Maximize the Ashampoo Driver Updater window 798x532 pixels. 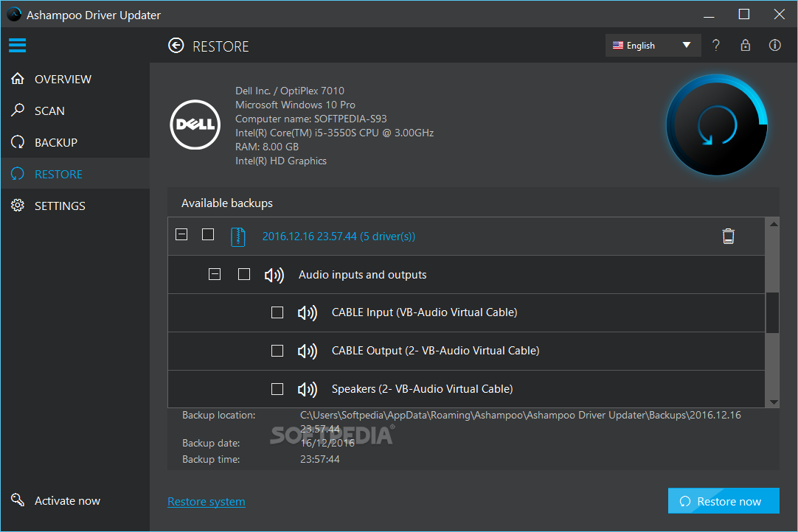pyautogui.click(x=744, y=14)
